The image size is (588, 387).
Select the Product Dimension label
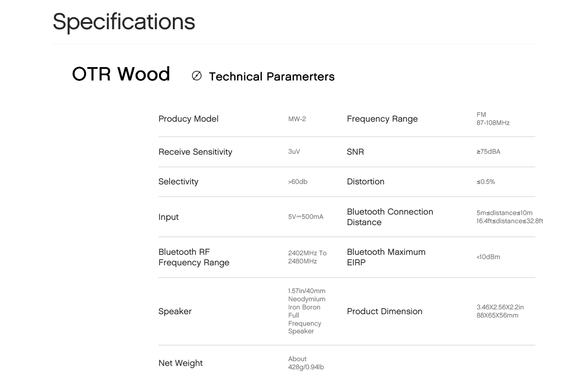(384, 311)
